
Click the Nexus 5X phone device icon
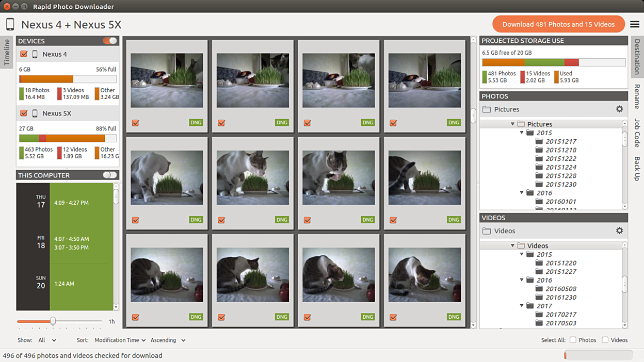[35, 113]
